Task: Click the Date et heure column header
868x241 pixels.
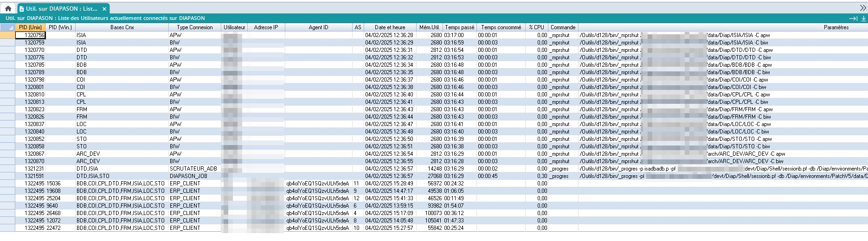Action: pyautogui.click(x=390, y=27)
